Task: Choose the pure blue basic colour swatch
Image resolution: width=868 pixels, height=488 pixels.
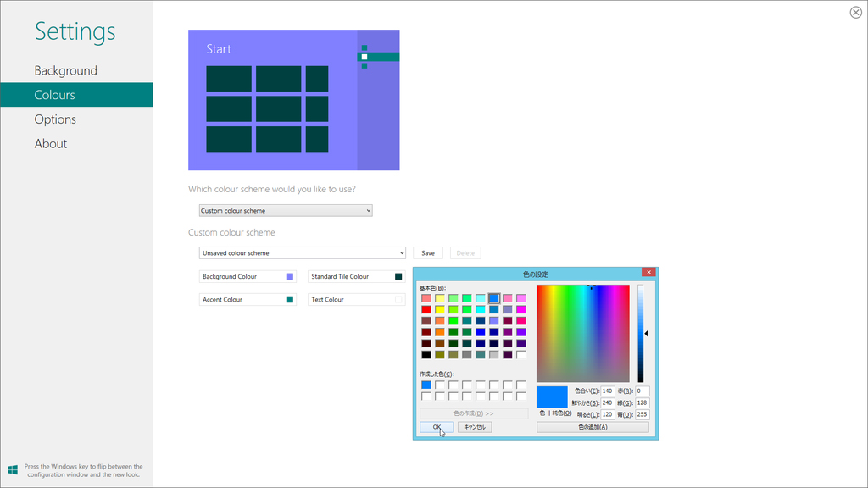Action: (x=480, y=332)
